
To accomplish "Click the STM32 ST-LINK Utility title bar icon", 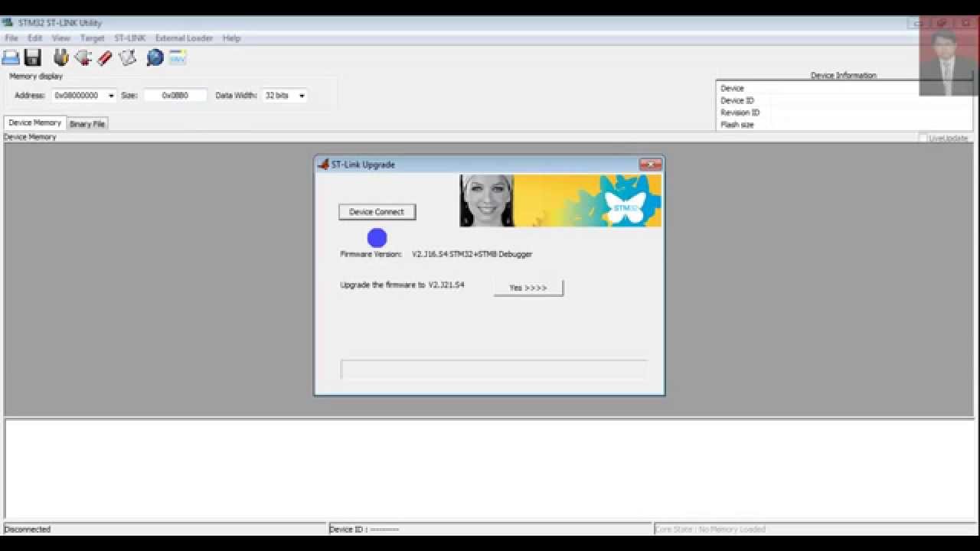I will (8, 23).
